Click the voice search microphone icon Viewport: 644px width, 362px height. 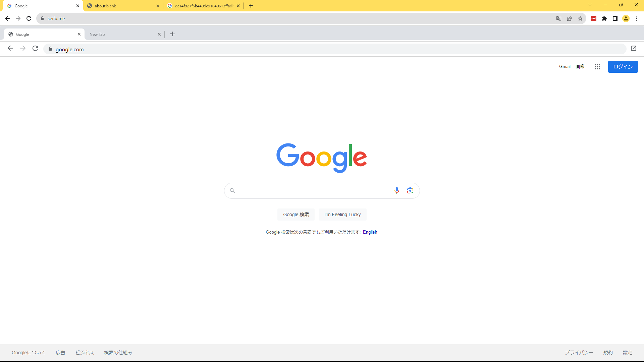[x=396, y=190]
